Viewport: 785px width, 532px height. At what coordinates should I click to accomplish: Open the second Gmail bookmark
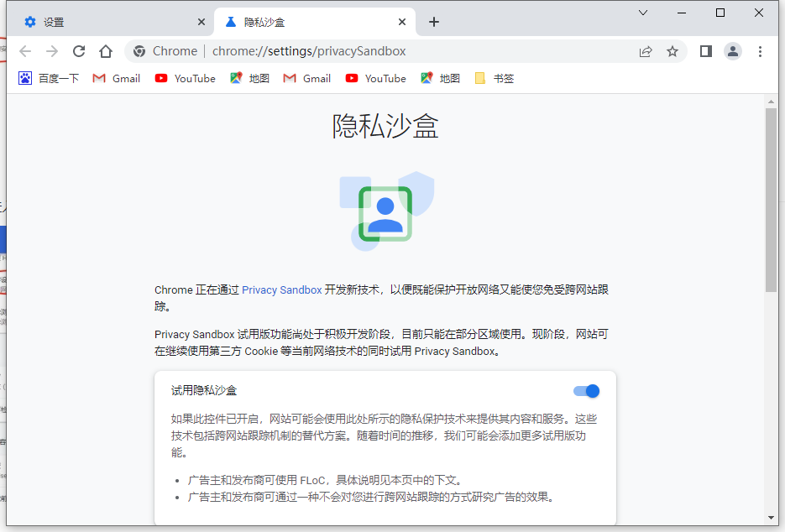[307, 78]
